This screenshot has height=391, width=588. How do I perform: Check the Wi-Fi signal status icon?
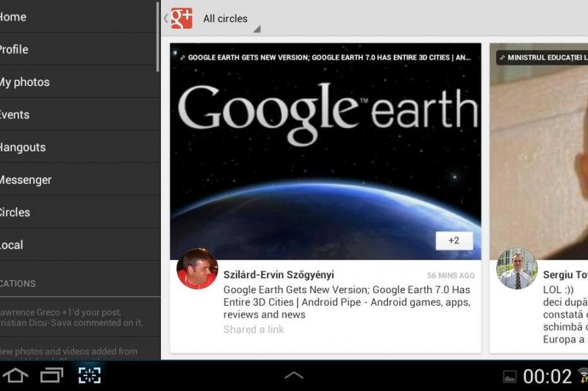click(583, 375)
